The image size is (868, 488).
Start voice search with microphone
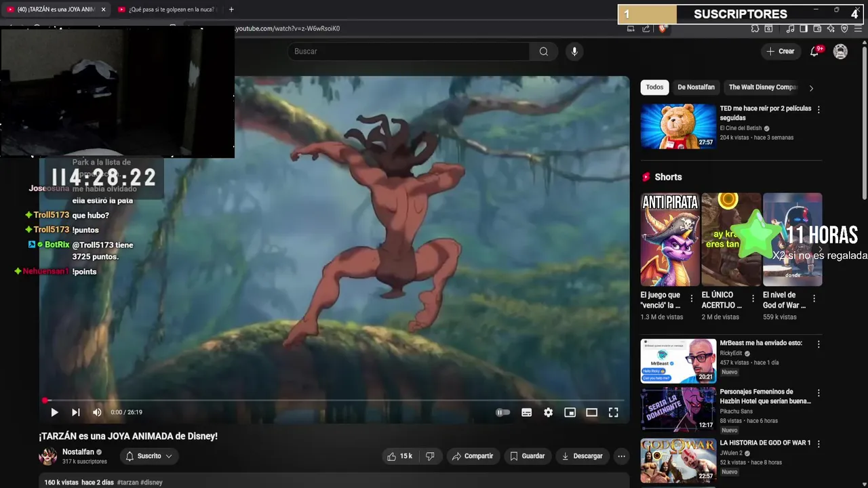click(574, 52)
